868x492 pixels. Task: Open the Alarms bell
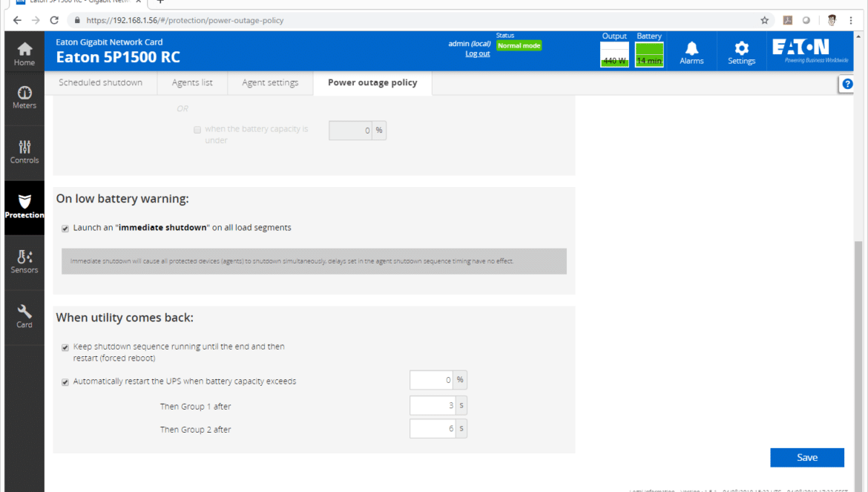pyautogui.click(x=691, y=53)
